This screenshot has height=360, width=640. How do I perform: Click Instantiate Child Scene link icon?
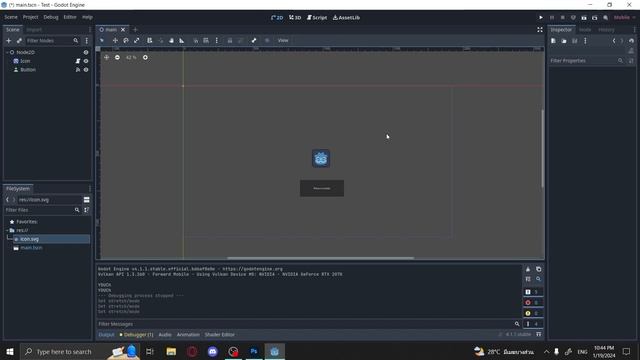[x=19, y=40]
